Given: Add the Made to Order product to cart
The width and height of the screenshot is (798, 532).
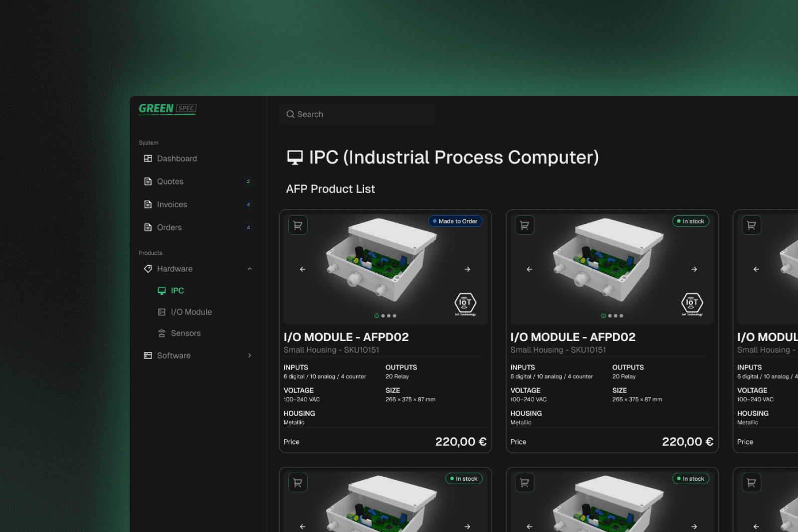Looking at the screenshot, I should 298,225.
